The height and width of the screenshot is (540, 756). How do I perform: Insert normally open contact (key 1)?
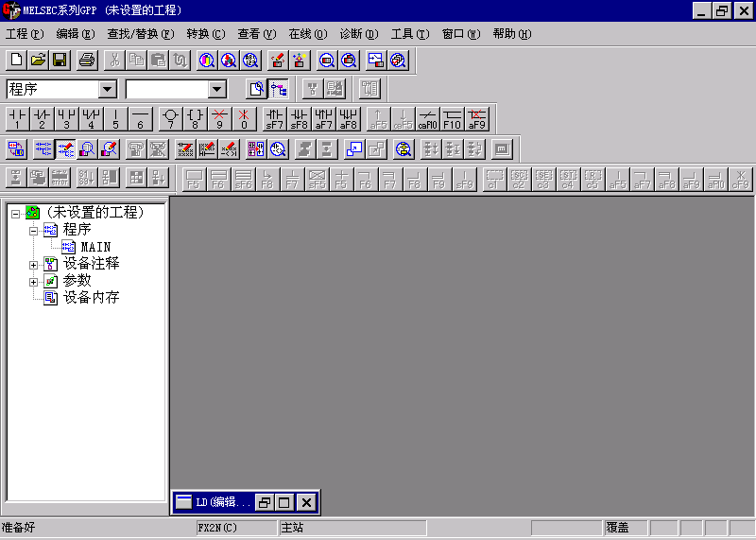coord(17,118)
